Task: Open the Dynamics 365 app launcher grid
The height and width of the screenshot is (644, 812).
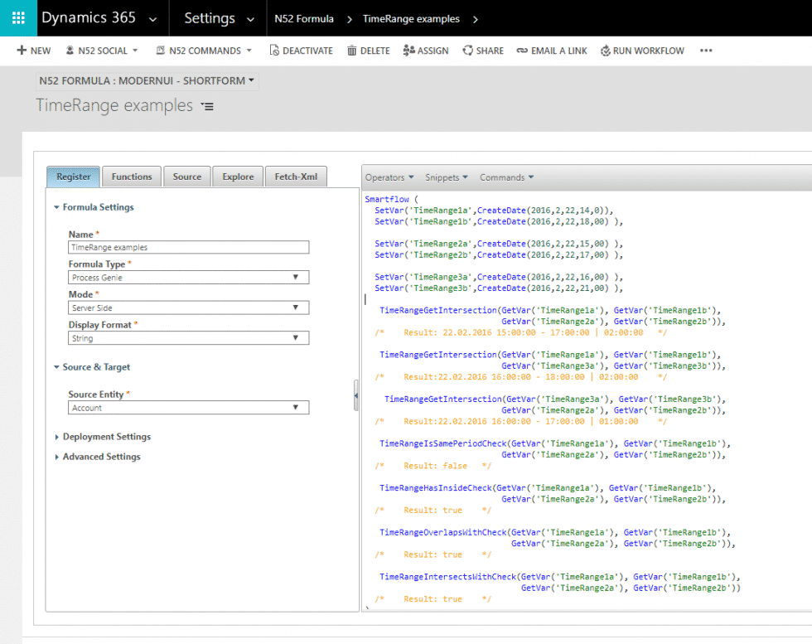Action: tap(18, 18)
